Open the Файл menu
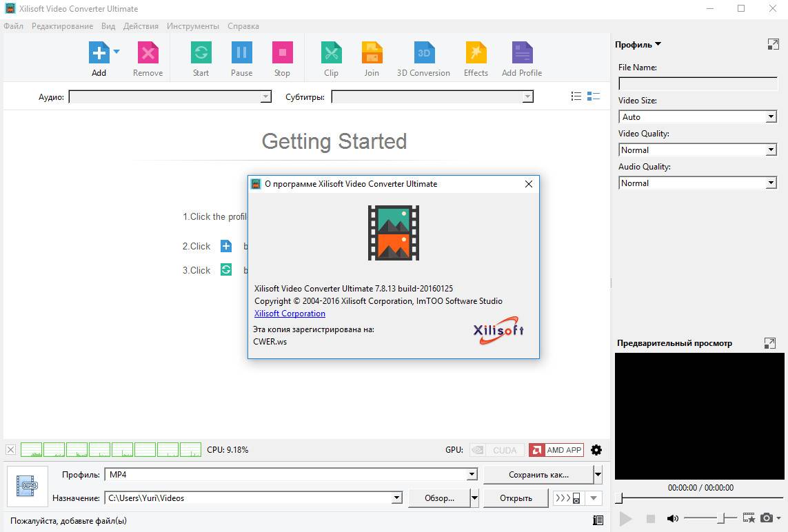The image size is (788, 532). (x=14, y=26)
